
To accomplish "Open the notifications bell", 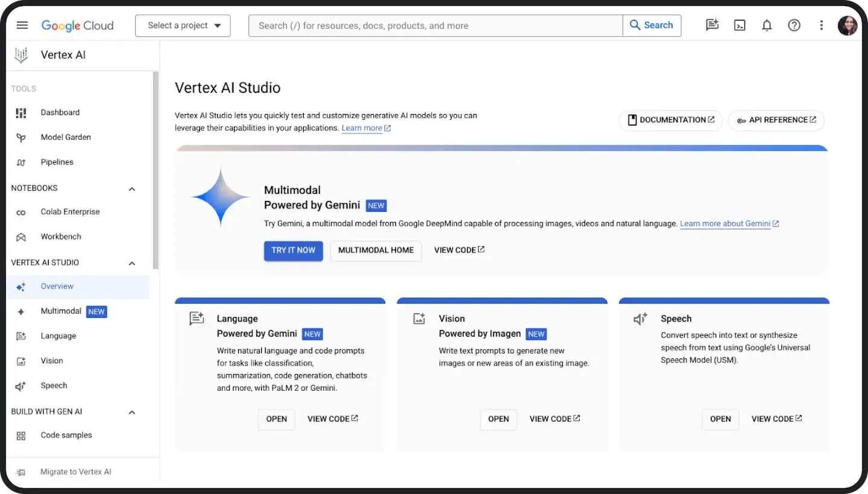I will (767, 25).
